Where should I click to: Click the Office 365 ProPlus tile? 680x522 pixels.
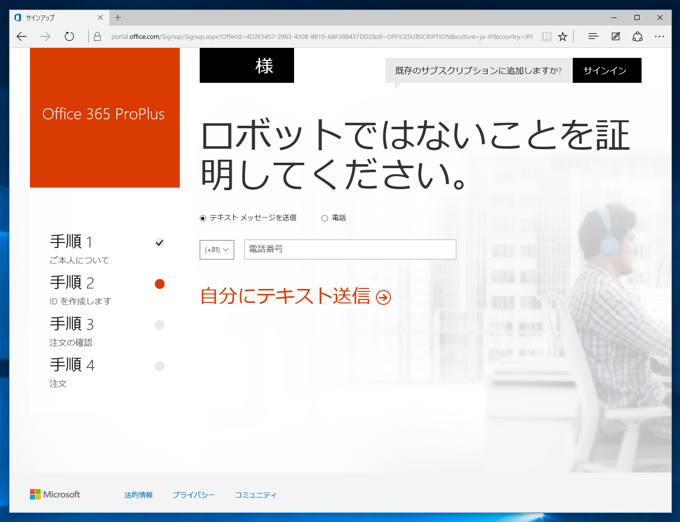click(x=105, y=117)
